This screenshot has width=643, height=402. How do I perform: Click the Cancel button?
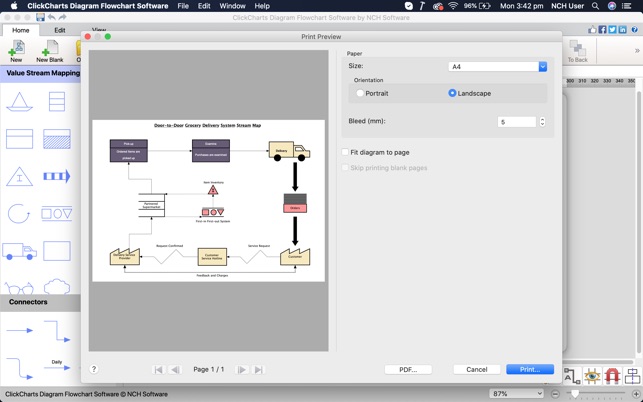click(477, 369)
